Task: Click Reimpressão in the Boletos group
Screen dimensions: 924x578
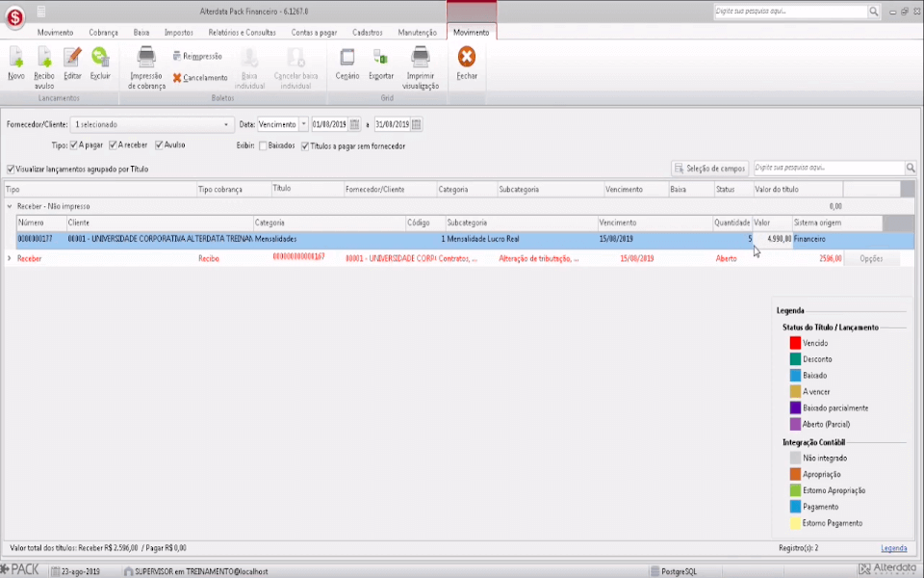Action: pos(197,56)
